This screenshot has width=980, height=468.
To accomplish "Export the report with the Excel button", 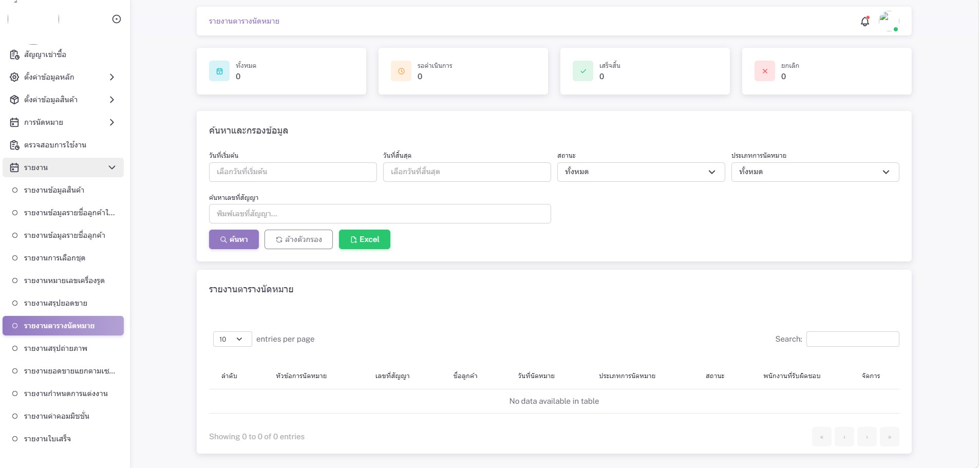I will coord(364,239).
